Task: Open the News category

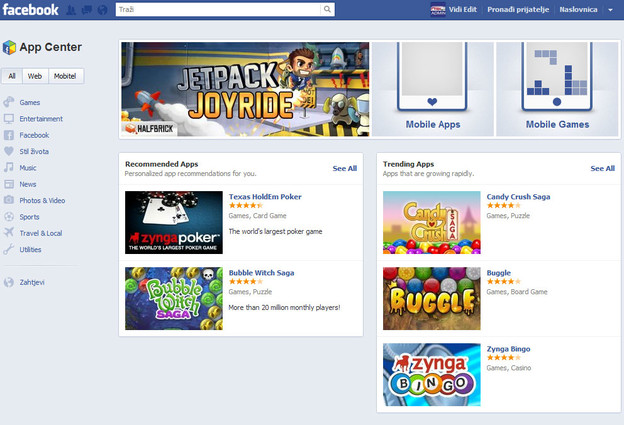Action: coord(28,184)
